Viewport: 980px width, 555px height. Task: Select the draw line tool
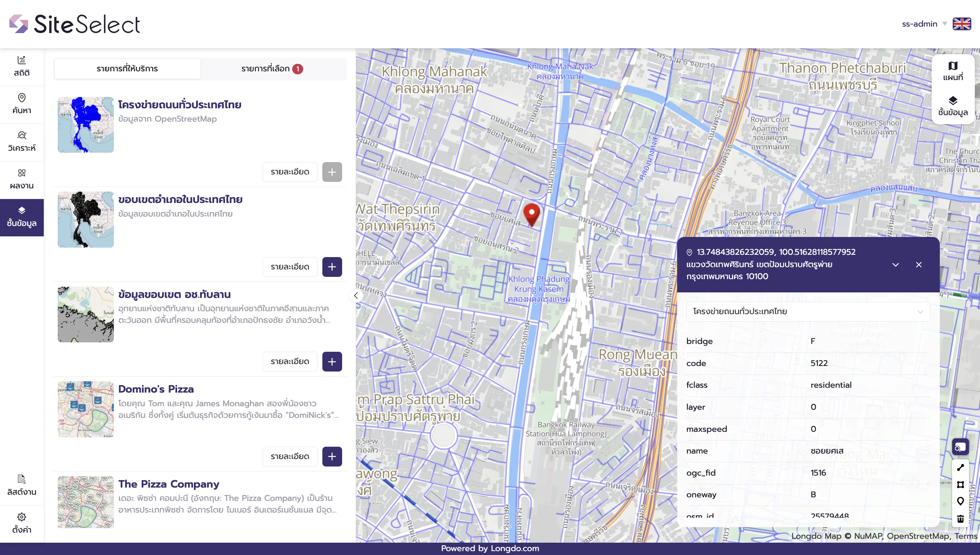coord(960,468)
